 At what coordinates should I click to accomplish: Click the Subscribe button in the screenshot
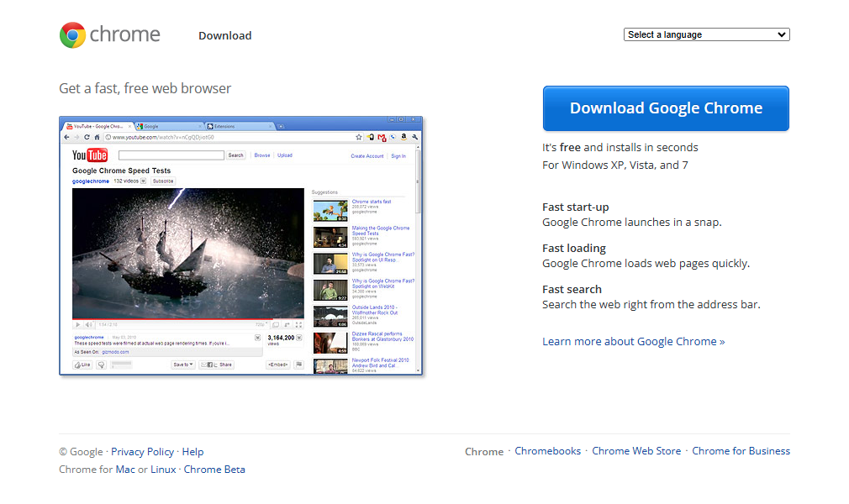pos(163,181)
